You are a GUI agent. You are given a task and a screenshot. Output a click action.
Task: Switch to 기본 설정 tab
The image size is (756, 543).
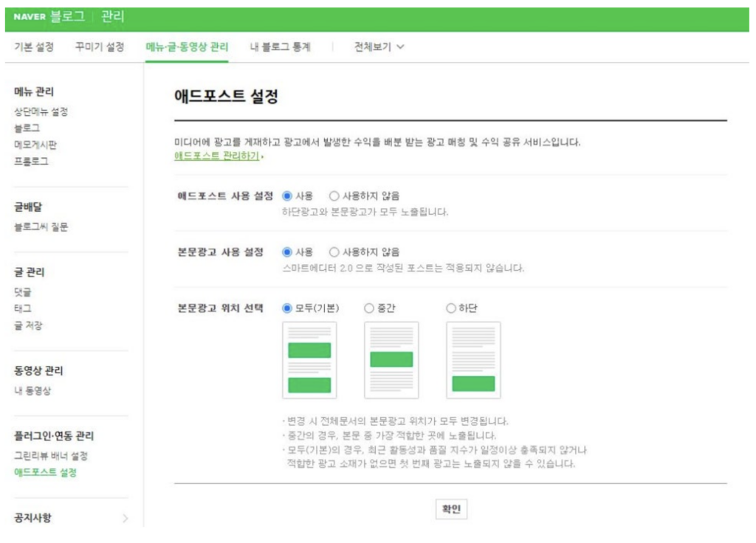pyautogui.click(x=34, y=46)
